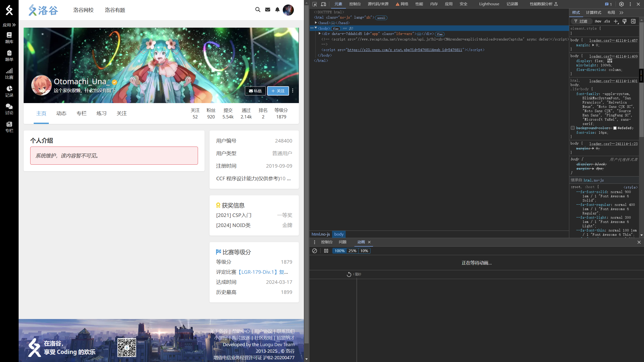Show more styles pane tabs chevron
The width and height of the screenshot is (644, 362).
tap(621, 13)
